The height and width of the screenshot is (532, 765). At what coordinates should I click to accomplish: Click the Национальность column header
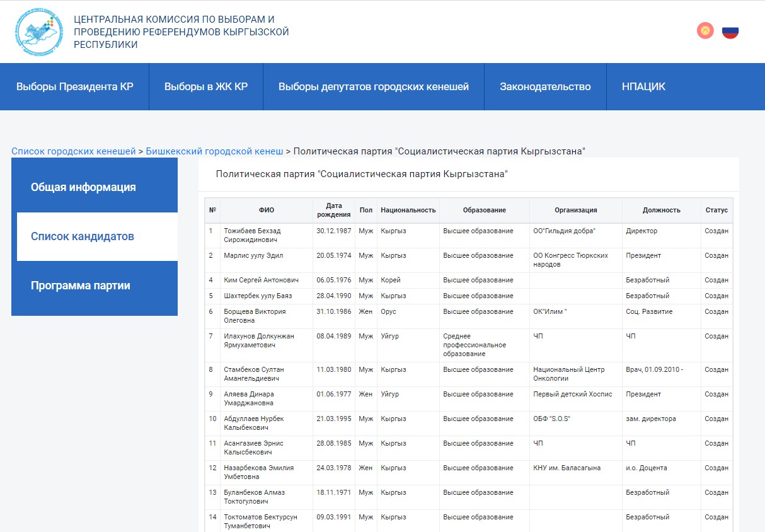408,210
